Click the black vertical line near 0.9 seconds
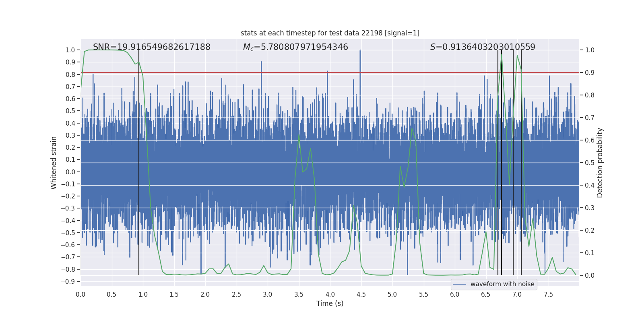This screenshot has height=322, width=644. point(139,161)
